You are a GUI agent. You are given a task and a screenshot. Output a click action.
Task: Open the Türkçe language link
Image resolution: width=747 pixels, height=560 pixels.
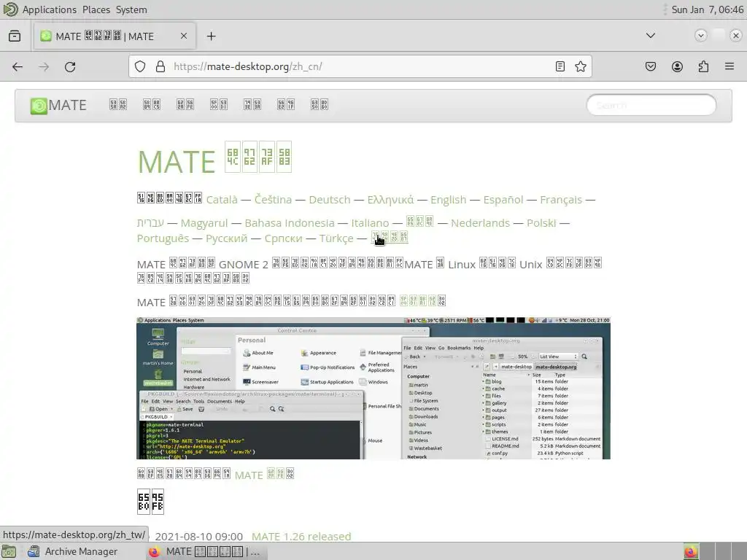[336, 238]
